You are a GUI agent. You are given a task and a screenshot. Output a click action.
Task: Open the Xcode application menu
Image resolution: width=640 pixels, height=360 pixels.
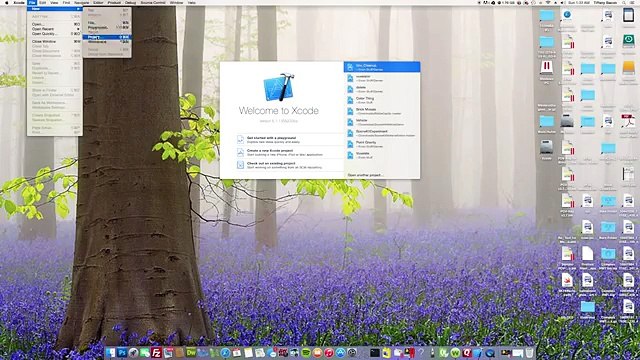coord(19,2)
